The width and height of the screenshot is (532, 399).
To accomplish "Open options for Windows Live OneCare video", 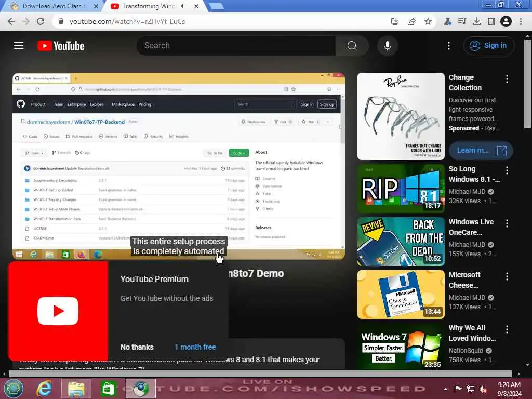I will coord(507,223).
